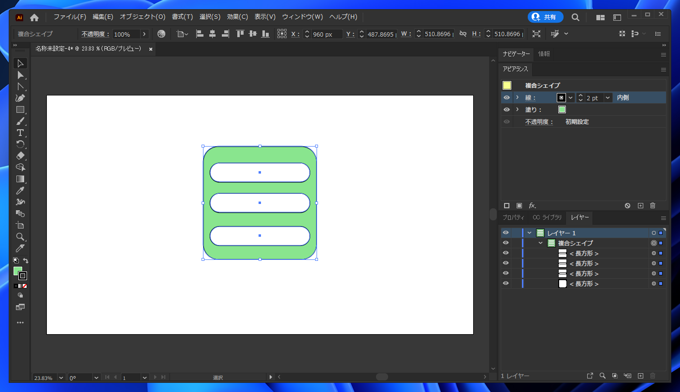Viewport: 680px width, 392px height.
Task: Click horizontal align center icon
Action: [x=212, y=34]
